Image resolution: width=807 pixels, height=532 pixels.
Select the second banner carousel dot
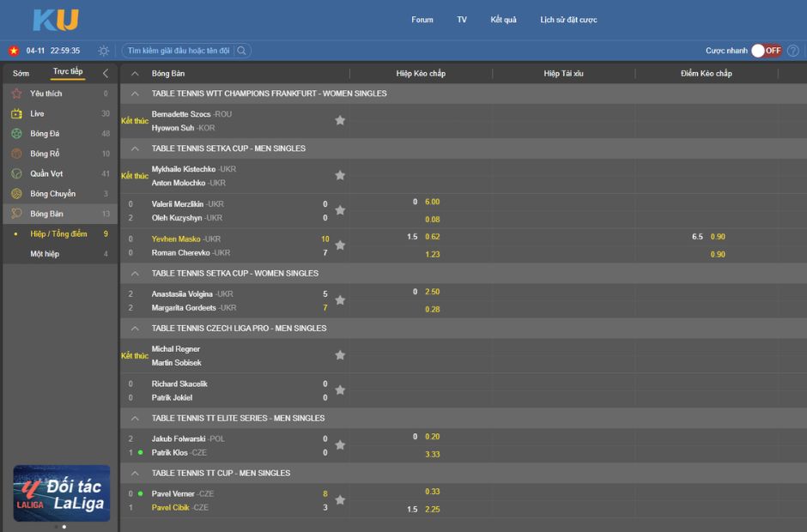pos(64,526)
